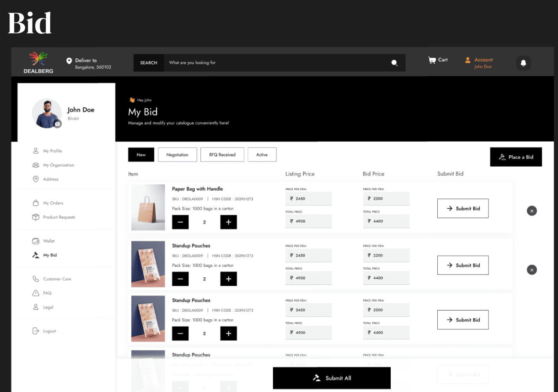Open the Address section
The height and width of the screenshot is (392, 558).
[46, 179]
